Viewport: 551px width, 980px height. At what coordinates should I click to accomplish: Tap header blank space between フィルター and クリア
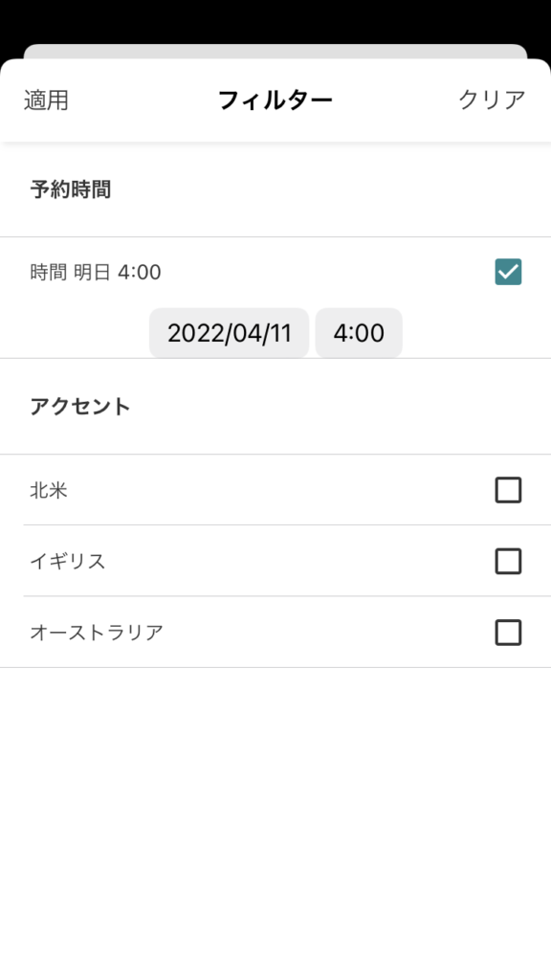[395, 100]
